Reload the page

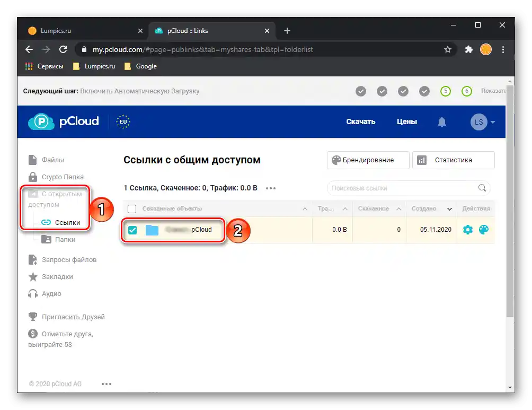point(63,49)
